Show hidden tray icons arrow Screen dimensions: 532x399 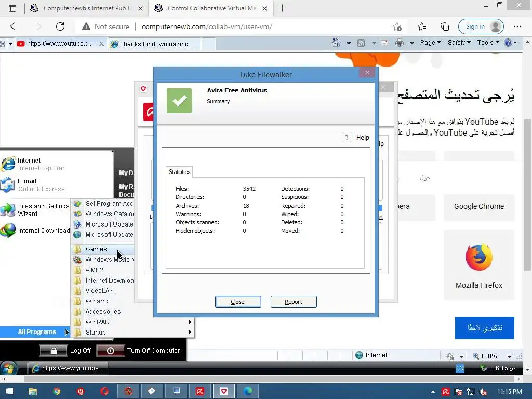(x=433, y=392)
